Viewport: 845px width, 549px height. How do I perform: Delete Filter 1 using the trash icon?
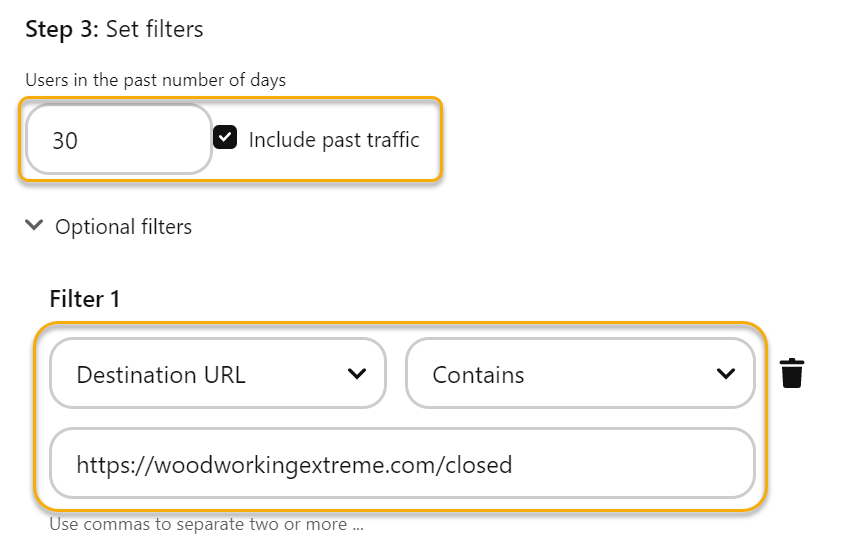pyautogui.click(x=792, y=373)
